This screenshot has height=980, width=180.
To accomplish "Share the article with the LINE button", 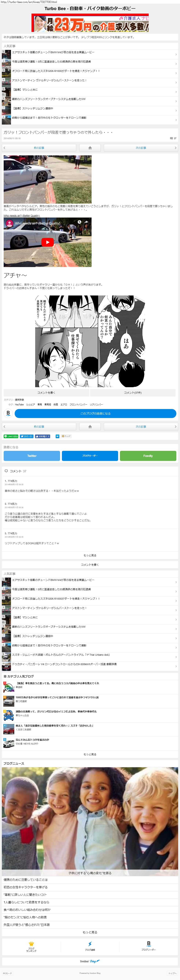I will click(11, 436).
